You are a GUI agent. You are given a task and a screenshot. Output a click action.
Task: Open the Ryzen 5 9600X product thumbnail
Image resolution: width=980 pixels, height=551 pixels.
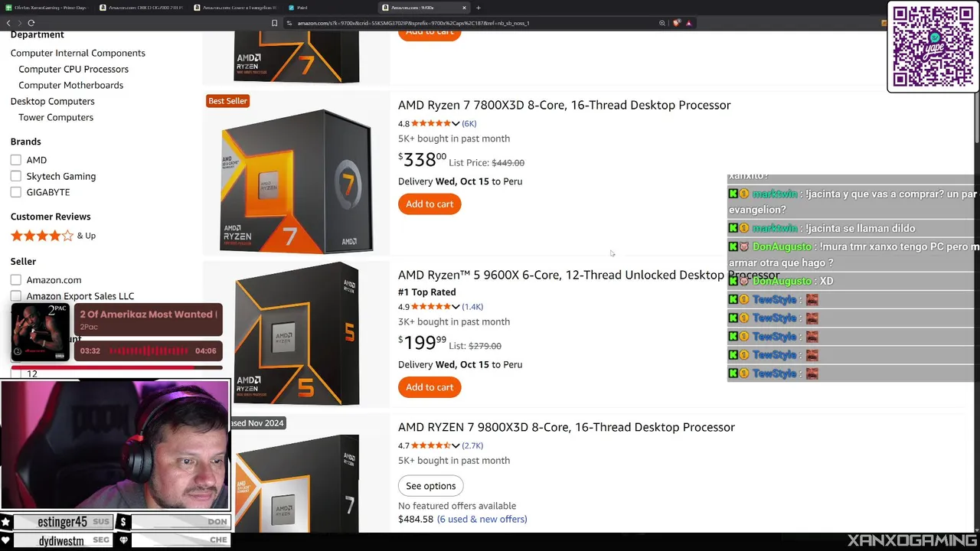point(296,334)
